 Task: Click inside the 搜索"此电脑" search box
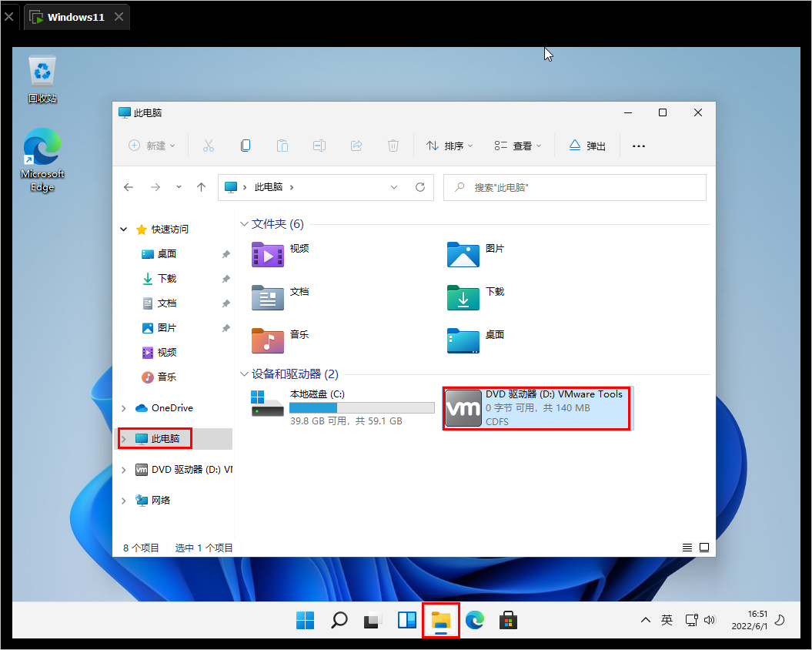pos(574,186)
